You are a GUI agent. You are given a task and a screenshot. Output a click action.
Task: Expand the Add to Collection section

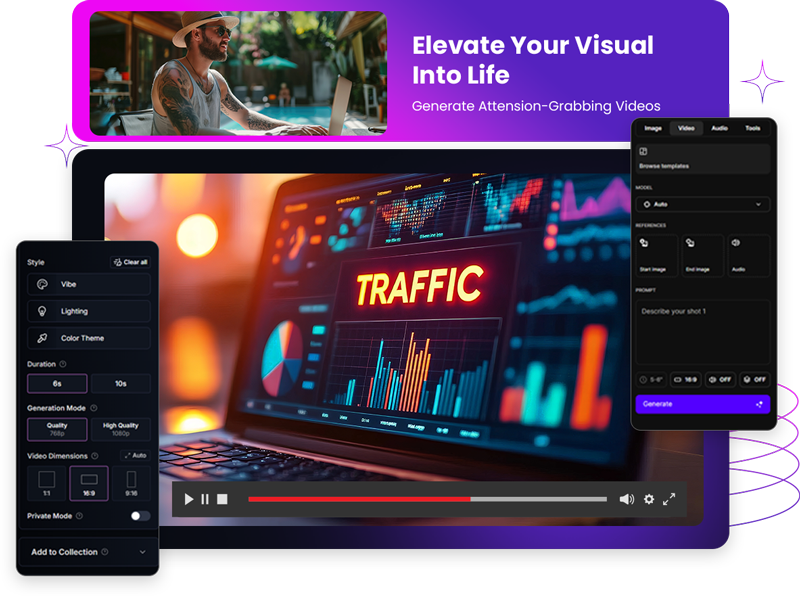[x=88, y=552]
